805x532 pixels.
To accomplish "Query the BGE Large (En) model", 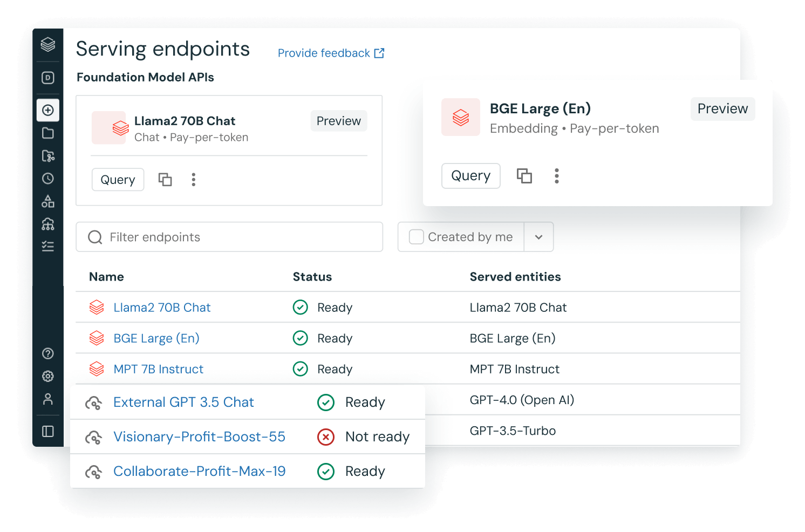I will coord(471,176).
